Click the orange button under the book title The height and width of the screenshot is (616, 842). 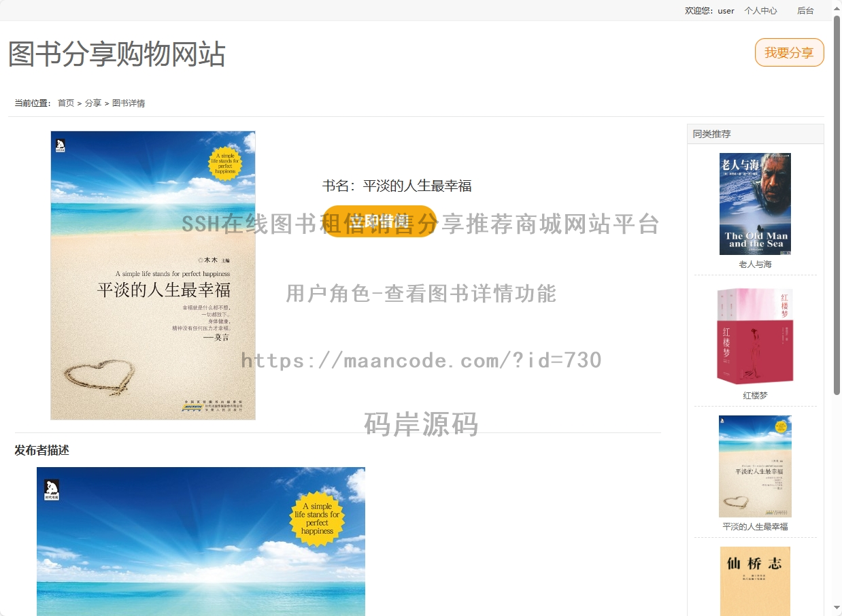(x=379, y=221)
